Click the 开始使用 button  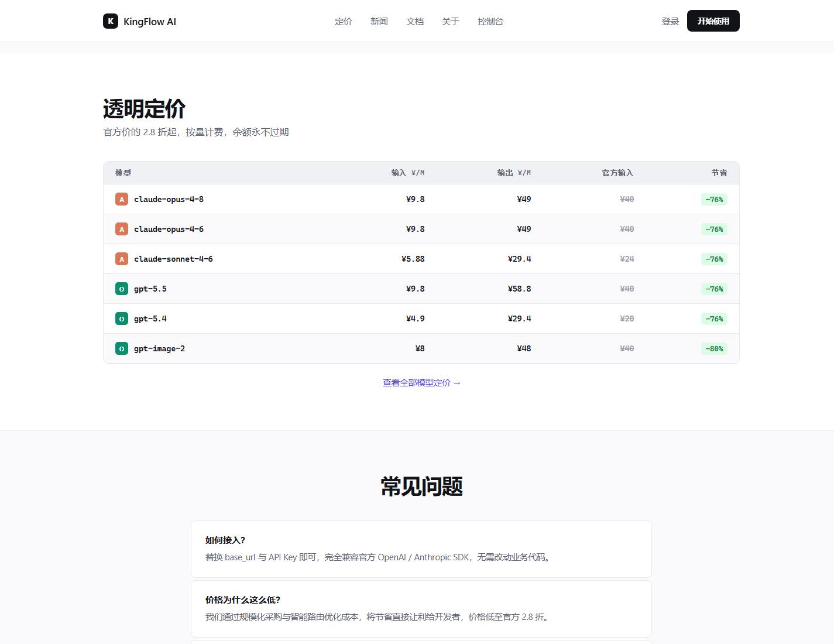[x=713, y=21]
